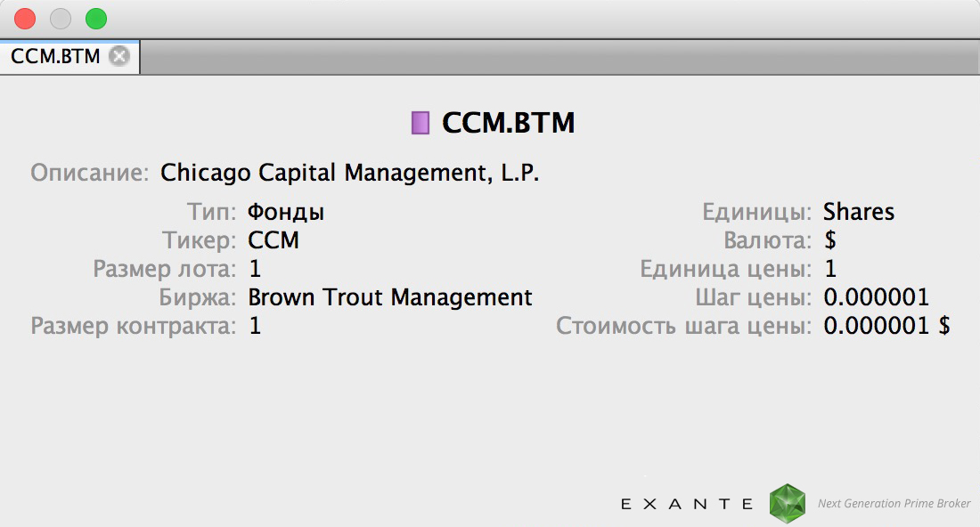The height and width of the screenshot is (527, 980).
Task: Click the green EXANTE hexagon logo
Action: tap(787, 502)
